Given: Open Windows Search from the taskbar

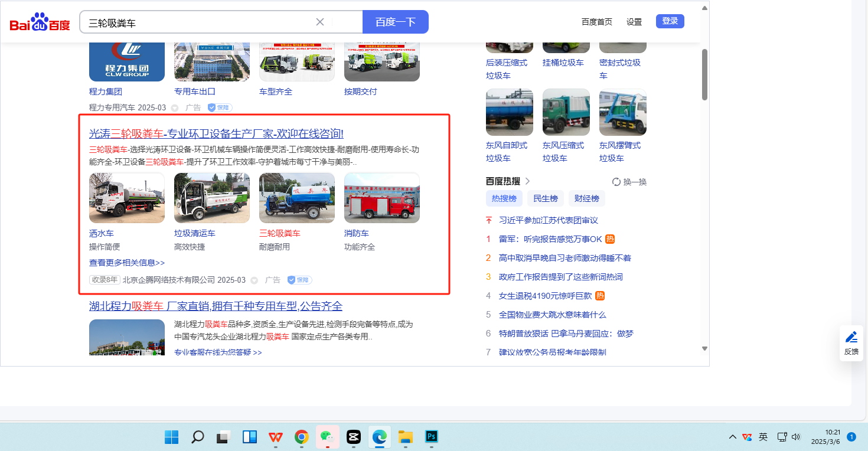Looking at the screenshot, I should click(198, 437).
